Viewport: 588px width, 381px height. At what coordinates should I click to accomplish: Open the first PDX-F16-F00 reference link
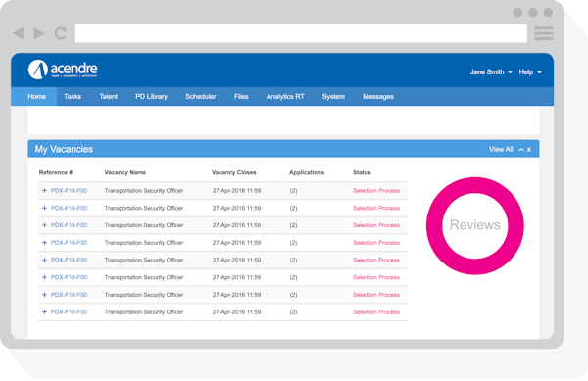point(69,190)
